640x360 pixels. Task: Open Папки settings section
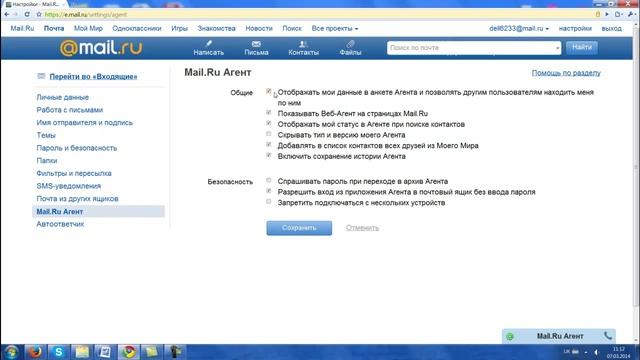47,160
